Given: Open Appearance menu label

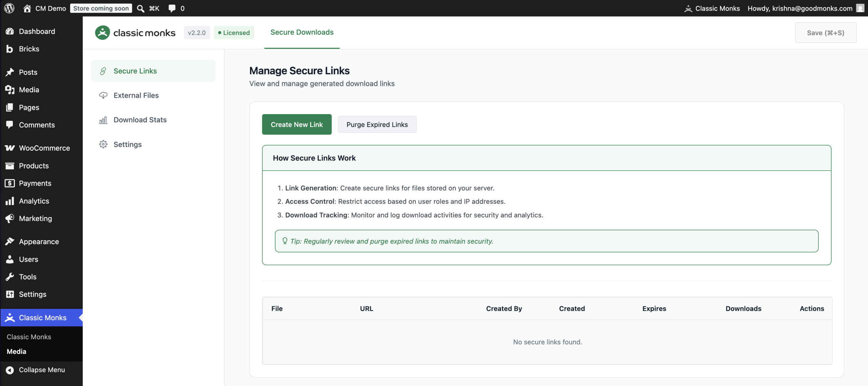Looking at the screenshot, I should pos(39,242).
